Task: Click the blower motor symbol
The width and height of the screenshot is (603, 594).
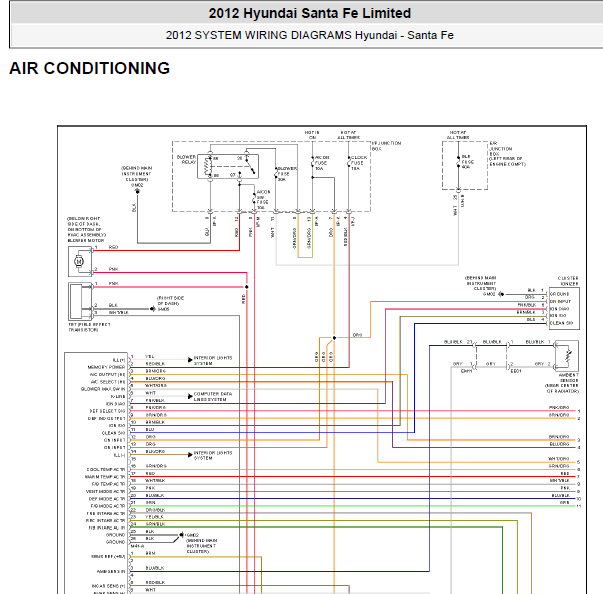Action: click(79, 261)
